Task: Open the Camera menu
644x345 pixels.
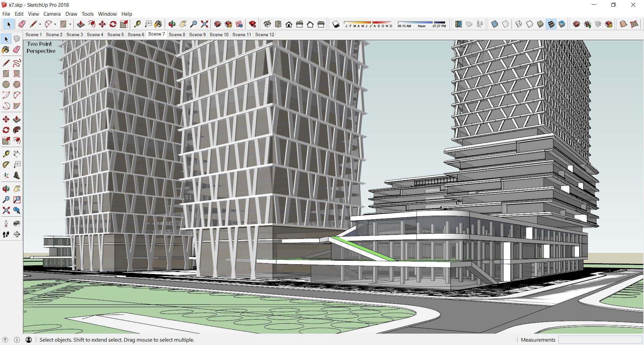Action: pos(52,14)
